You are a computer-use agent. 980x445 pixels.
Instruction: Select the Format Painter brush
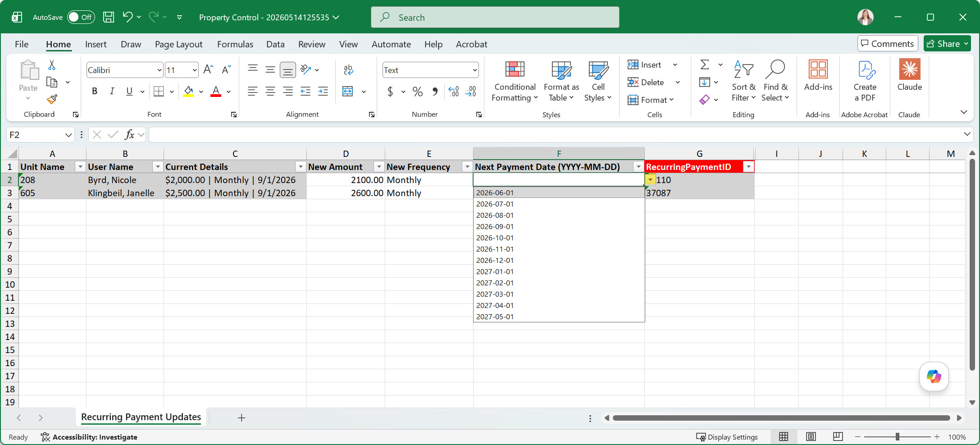52,99
